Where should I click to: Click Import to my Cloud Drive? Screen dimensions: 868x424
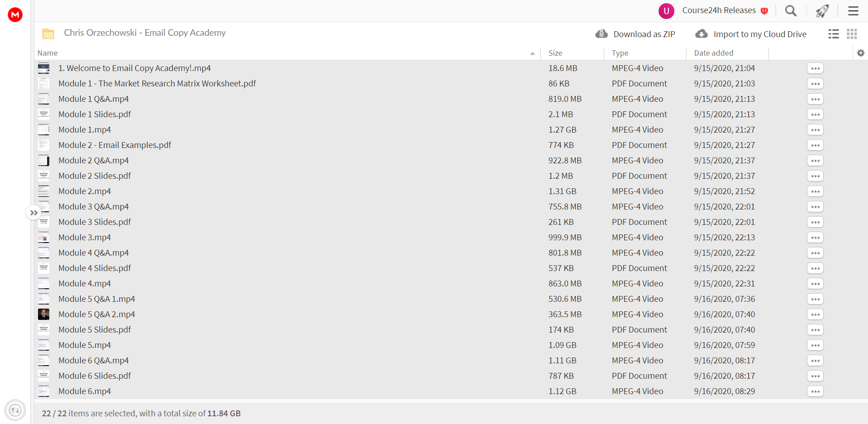(x=751, y=34)
